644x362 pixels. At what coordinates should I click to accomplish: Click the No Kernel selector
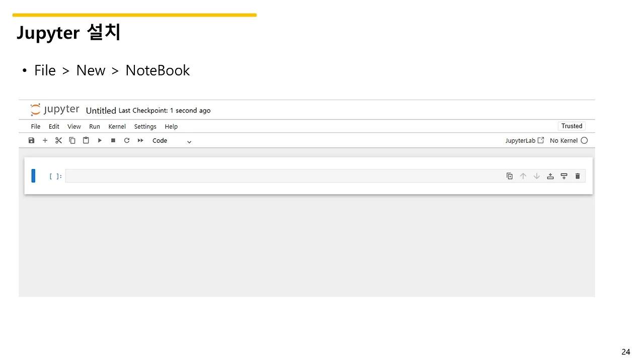click(563, 141)
